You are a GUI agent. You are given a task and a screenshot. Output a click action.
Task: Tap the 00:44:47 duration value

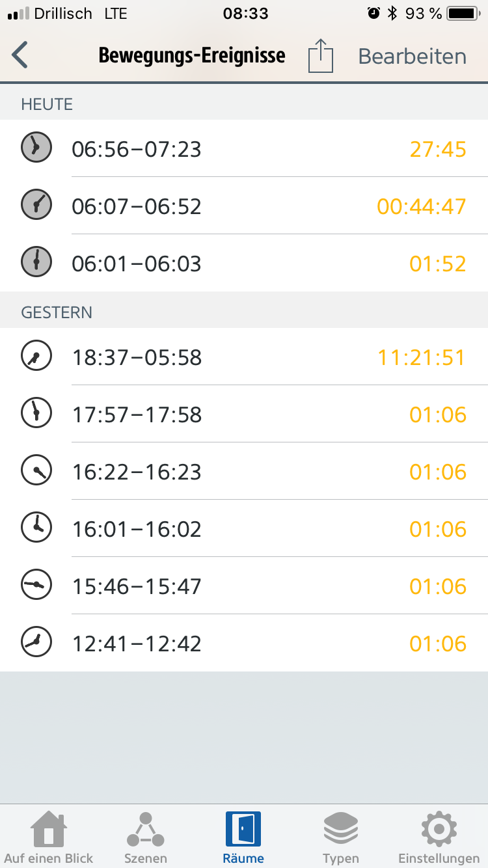422,206
